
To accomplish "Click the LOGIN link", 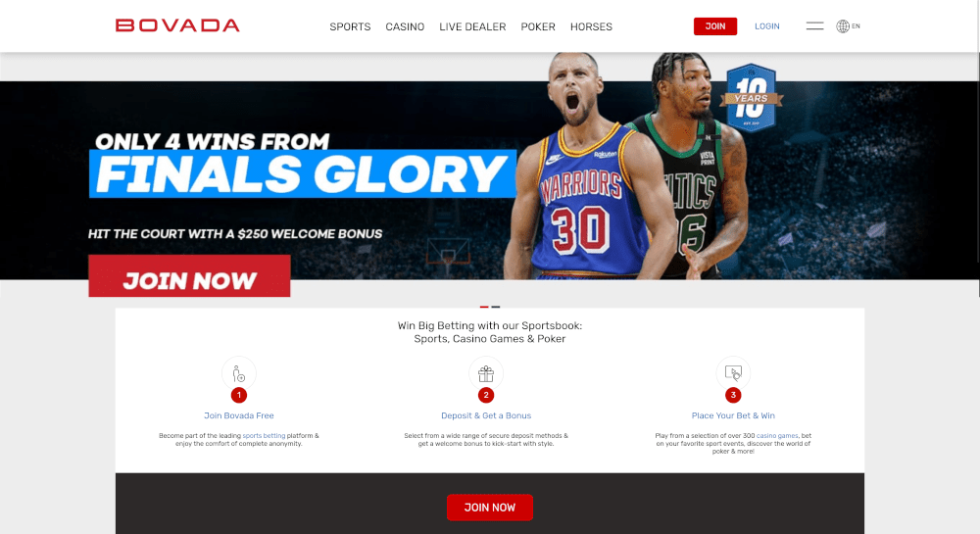I will pos(767,26).
